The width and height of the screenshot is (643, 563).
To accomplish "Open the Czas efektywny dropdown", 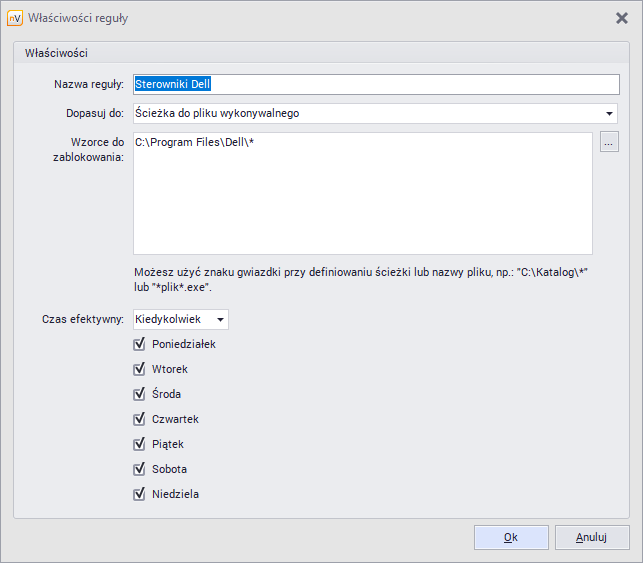I will coord(181,319).
